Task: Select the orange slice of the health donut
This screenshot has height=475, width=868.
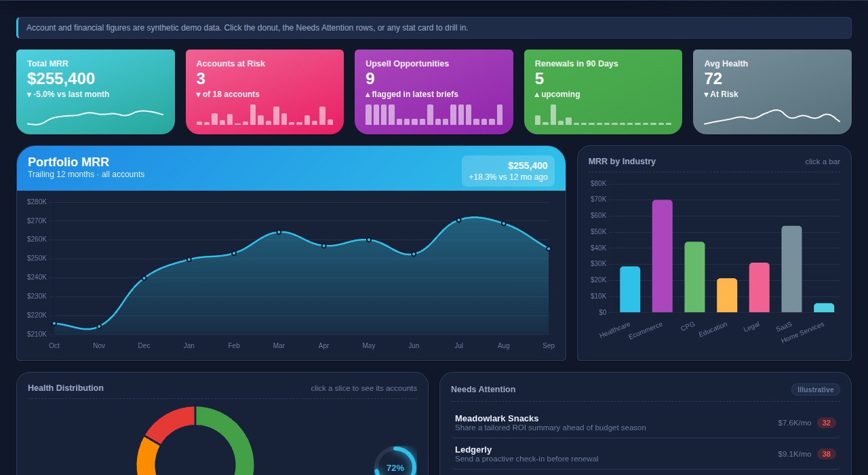Action: pos(146,456)
